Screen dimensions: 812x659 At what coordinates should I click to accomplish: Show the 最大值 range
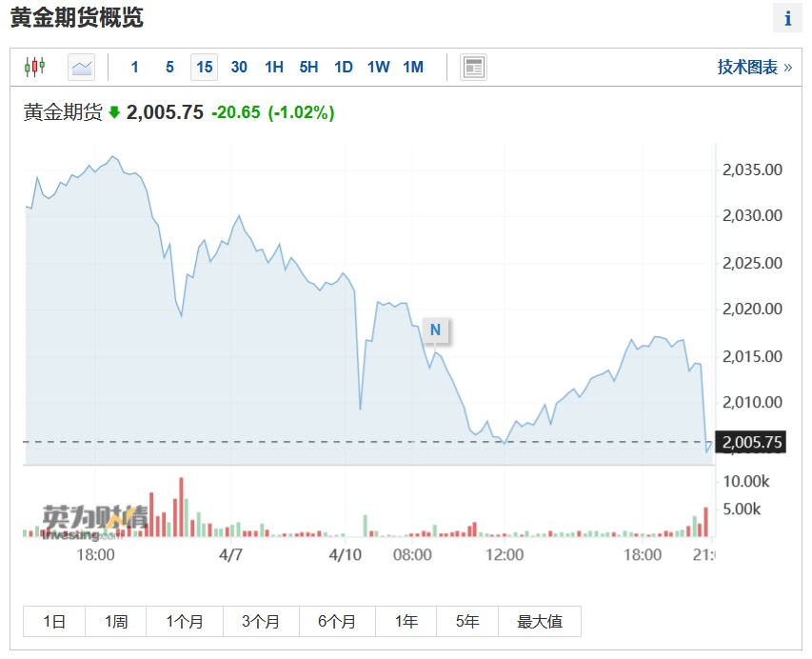click(540, 621)
